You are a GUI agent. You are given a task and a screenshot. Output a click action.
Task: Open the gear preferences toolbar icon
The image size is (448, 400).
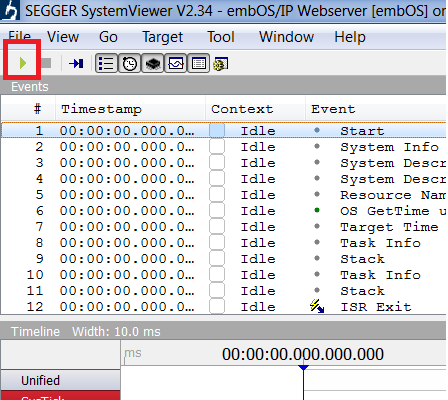(x=220, y=64)
